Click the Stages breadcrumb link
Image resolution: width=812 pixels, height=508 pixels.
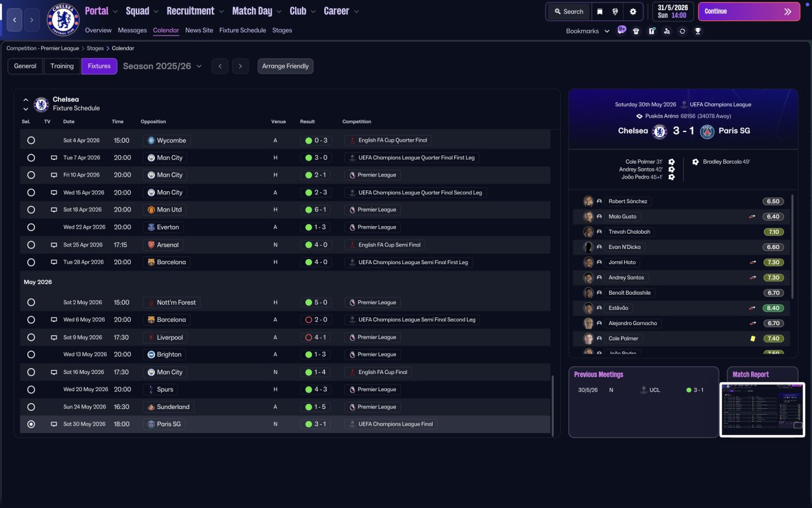click(x=95, y=48)
